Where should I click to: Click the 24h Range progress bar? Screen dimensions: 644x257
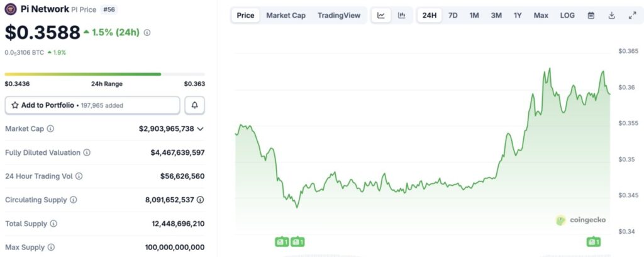pyautogui.click(x=104, y=74)
